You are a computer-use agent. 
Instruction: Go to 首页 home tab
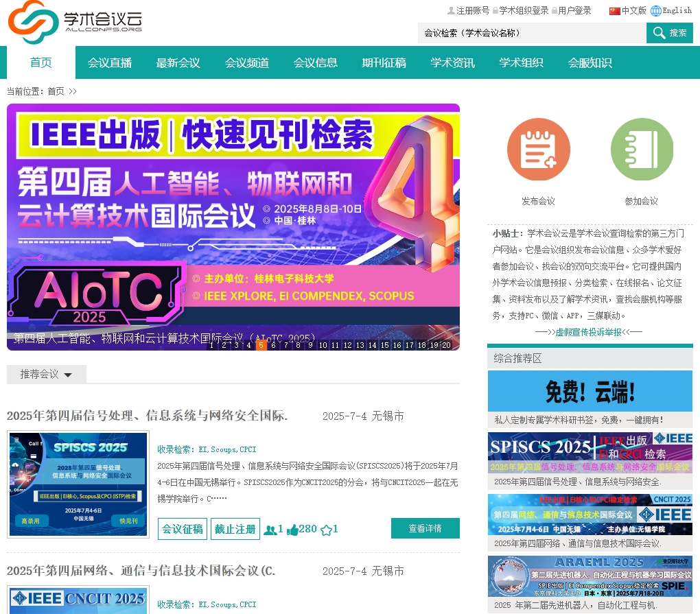tap(41, 62)
